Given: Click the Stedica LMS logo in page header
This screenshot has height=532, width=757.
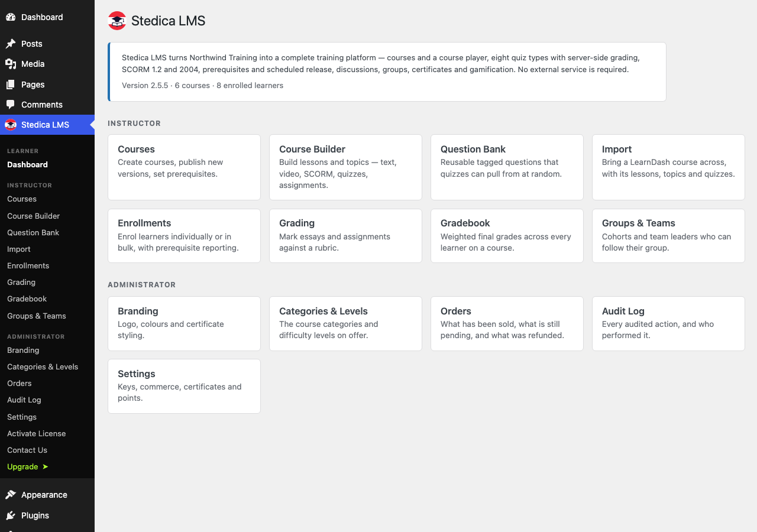Looking at the screenshot, I should 117,21.
